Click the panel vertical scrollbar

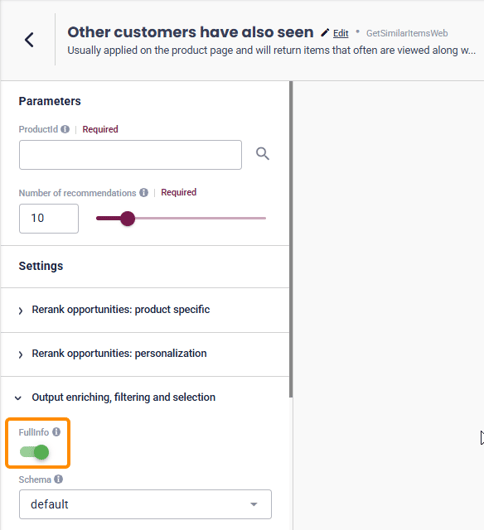(x=291, y=239)
